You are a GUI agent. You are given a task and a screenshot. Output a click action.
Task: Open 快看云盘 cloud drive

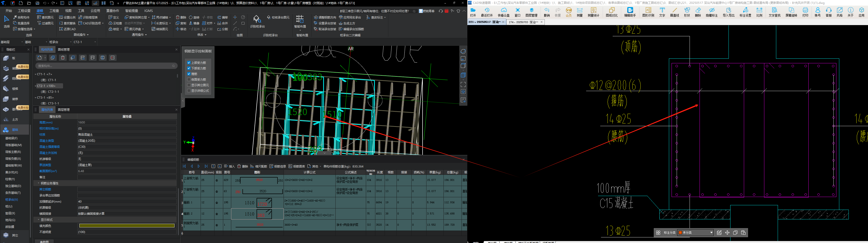coord(504,12)
